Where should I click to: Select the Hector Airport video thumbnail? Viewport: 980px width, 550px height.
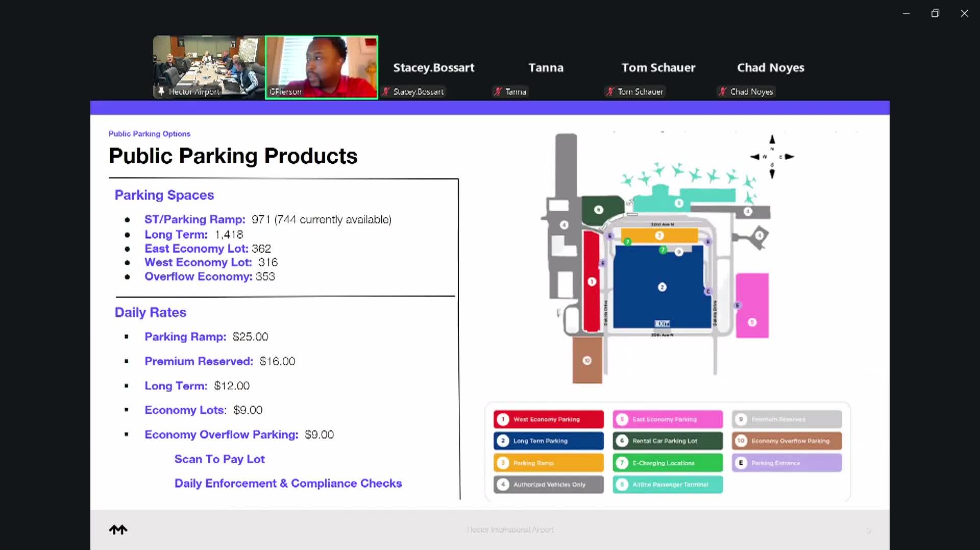[209, 67]
